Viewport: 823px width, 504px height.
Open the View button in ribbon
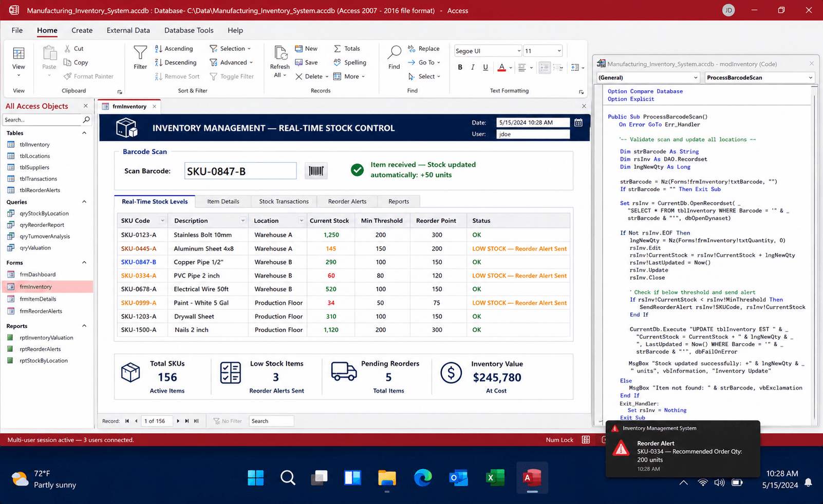click(x=18, y=61)
